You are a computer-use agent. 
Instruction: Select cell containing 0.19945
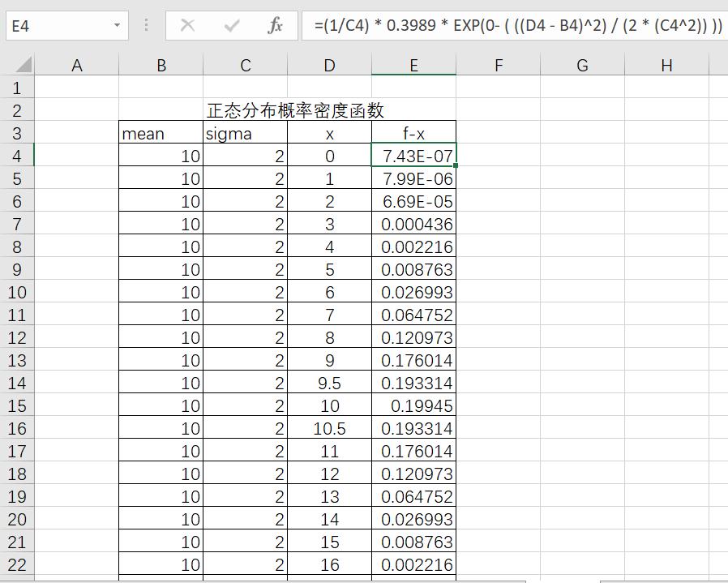[413, 405]
